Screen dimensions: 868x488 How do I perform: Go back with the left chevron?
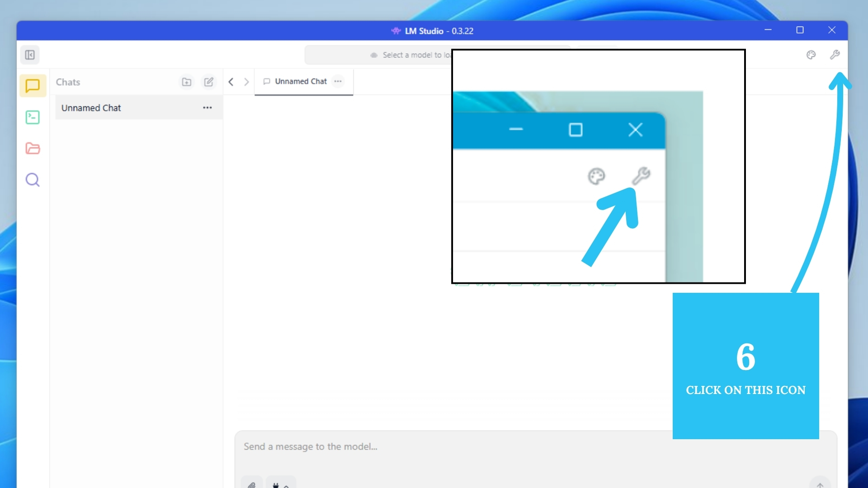[x=231, y=82]
